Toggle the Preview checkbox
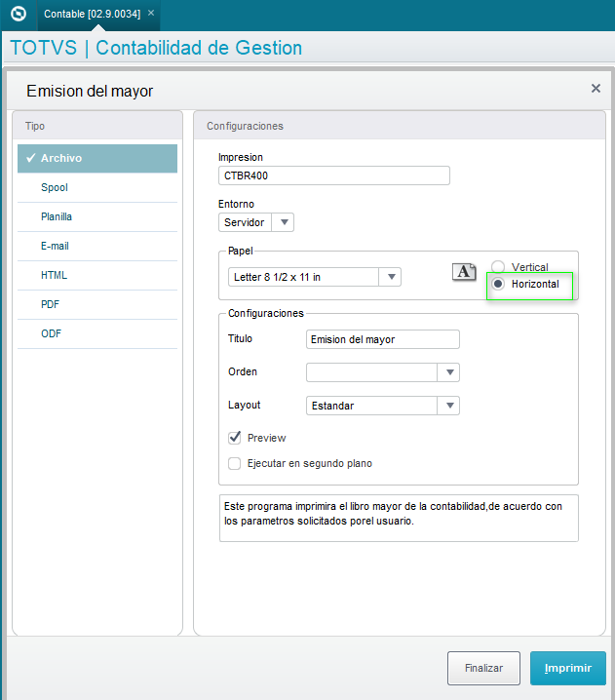Viewport: 615px width, 700px height. tap(234, 438)
